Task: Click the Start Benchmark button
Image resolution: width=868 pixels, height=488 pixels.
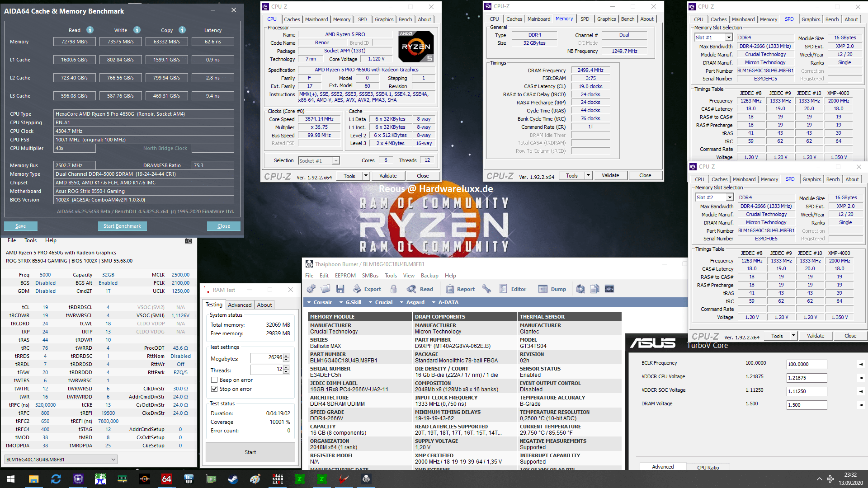Action: point(122,226)
